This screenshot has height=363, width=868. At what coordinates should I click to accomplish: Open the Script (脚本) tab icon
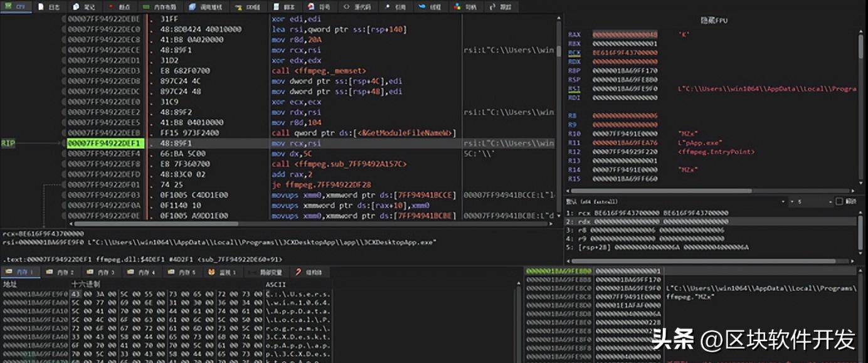pos(277,7)
